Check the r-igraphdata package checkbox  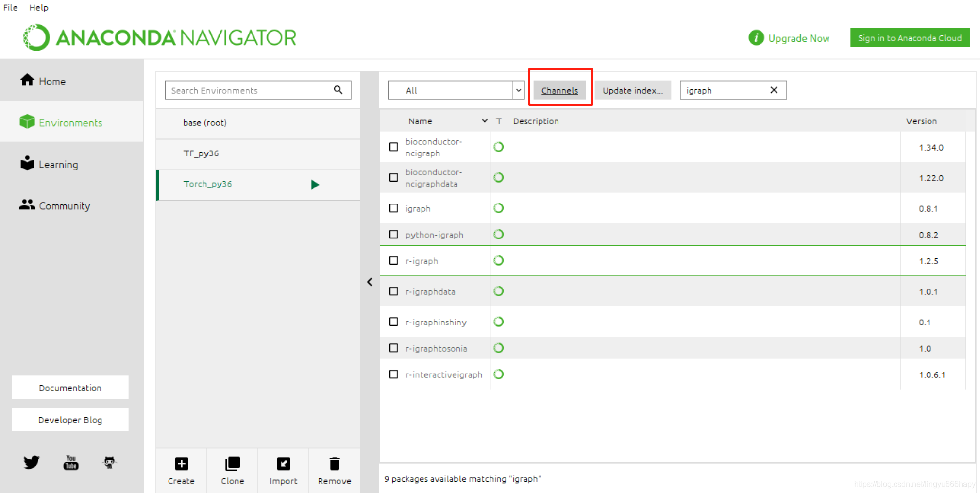click(394, 291)
